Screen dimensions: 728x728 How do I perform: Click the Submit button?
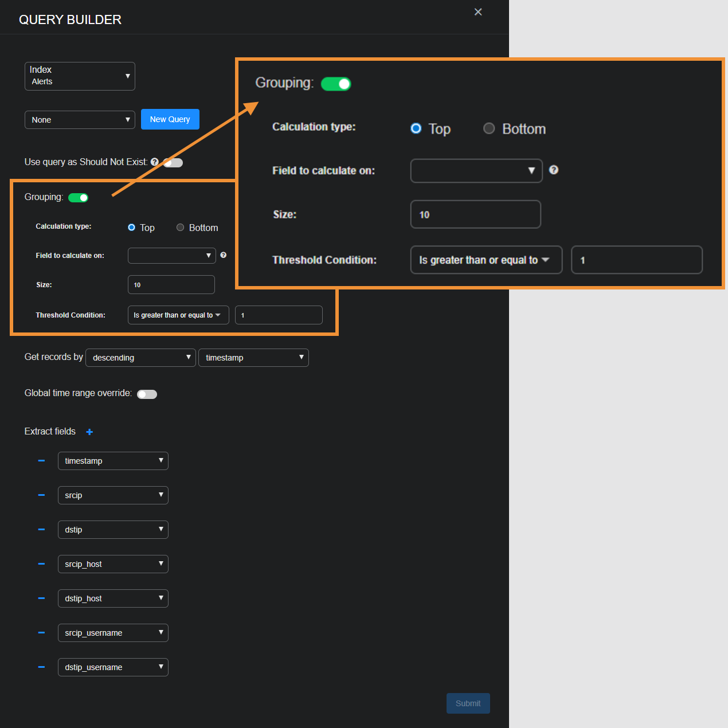pos(468,703)
